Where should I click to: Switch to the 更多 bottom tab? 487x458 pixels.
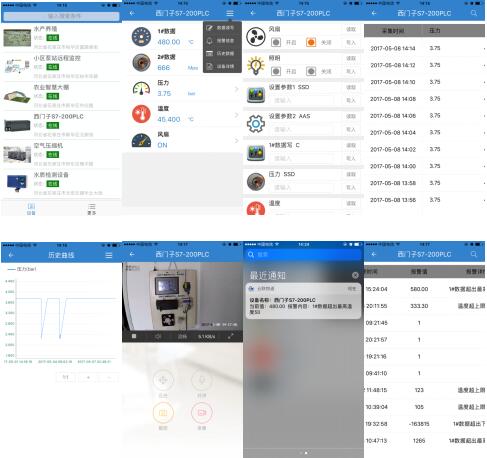click(x=92, y=209)
